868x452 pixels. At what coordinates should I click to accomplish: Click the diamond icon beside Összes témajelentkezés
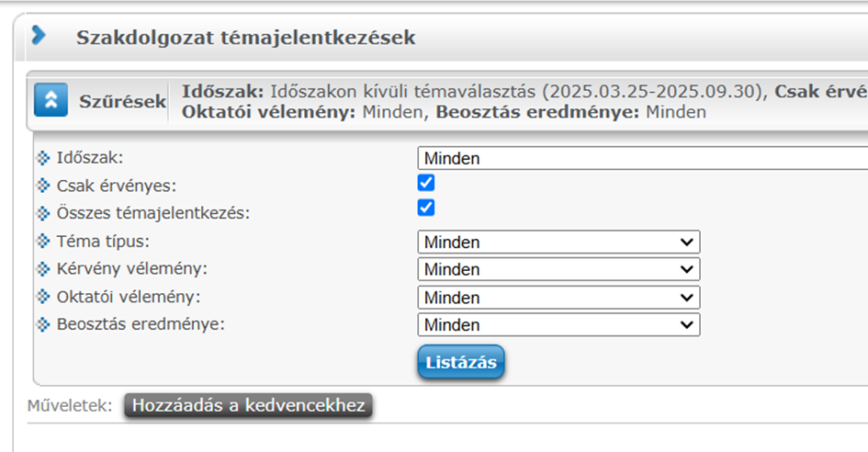coord(43,214)
